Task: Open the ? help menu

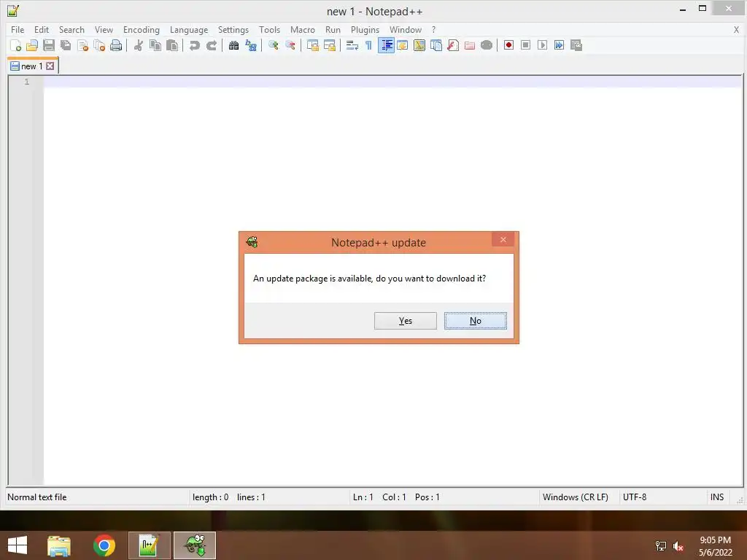Action: (x=433, y=29)
